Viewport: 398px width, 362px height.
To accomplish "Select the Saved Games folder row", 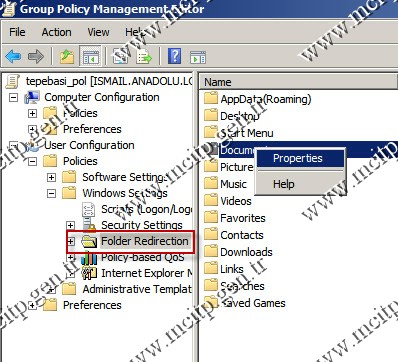I will pos(253,303).
